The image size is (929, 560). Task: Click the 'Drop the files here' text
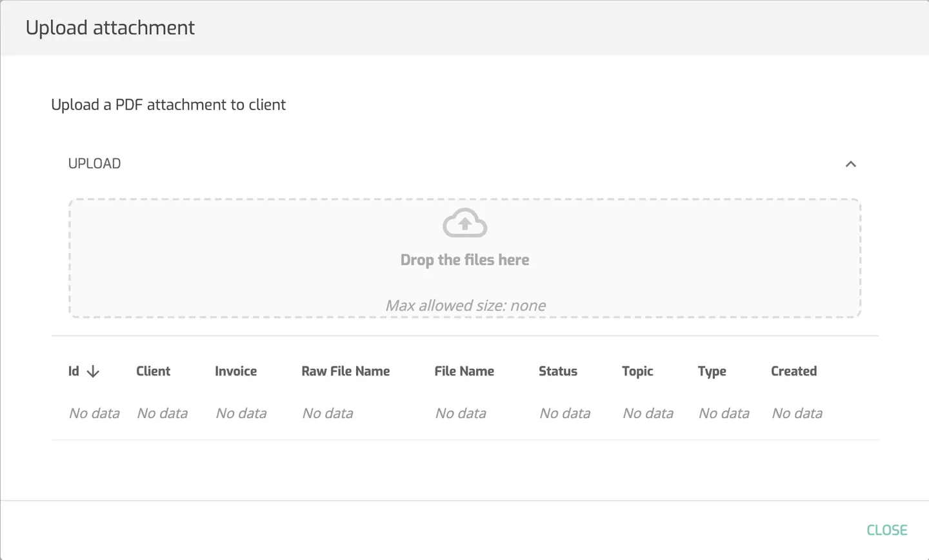[464, 260]
